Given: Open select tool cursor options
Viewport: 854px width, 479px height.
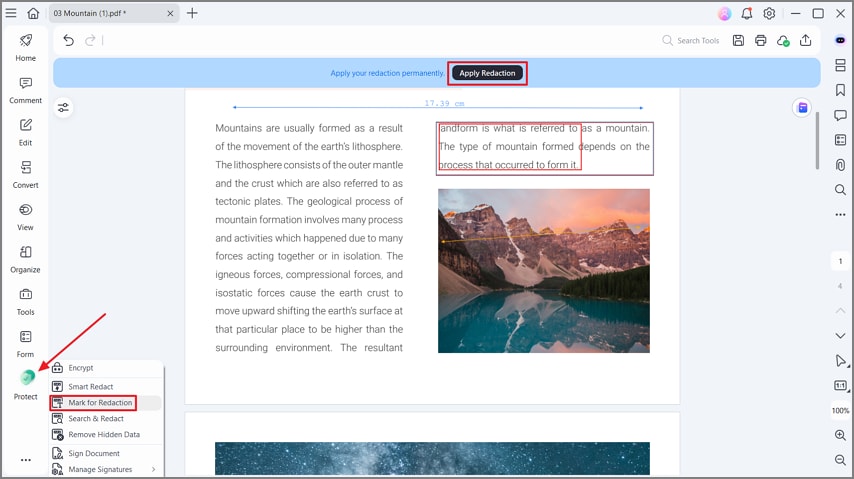Looking at the screenshot, I should [x=841, y=361].
